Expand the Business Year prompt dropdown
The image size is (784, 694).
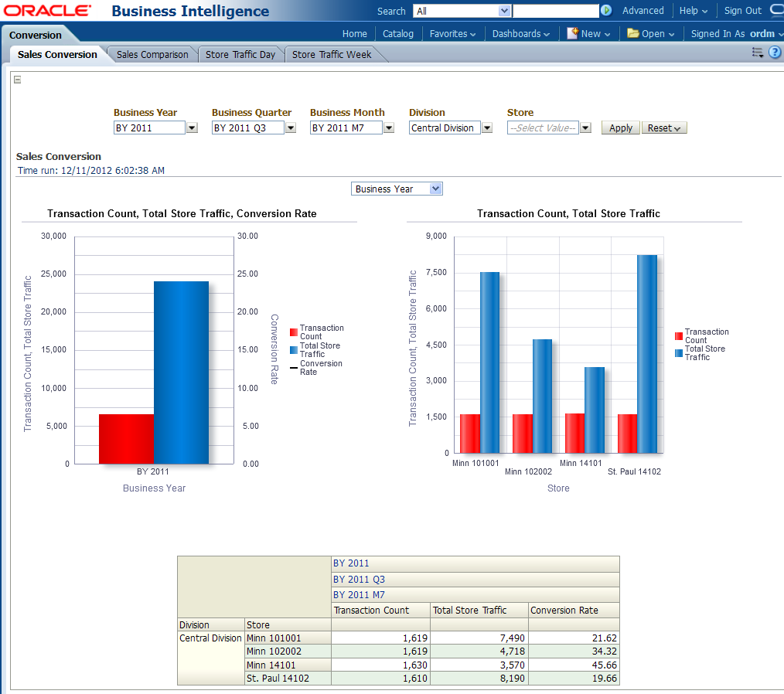[x=192, y=128]
